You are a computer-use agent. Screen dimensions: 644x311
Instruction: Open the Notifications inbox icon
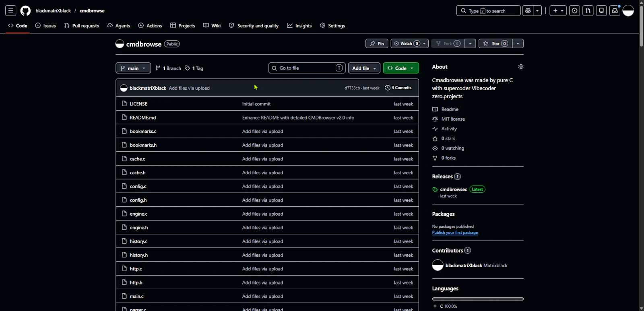pyautogui.click(x=615, y=11)
